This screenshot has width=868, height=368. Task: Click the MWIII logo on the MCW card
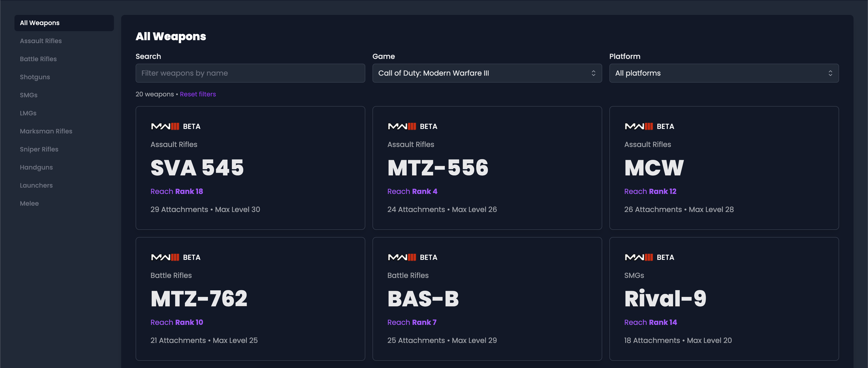click(x=639, y=126)
